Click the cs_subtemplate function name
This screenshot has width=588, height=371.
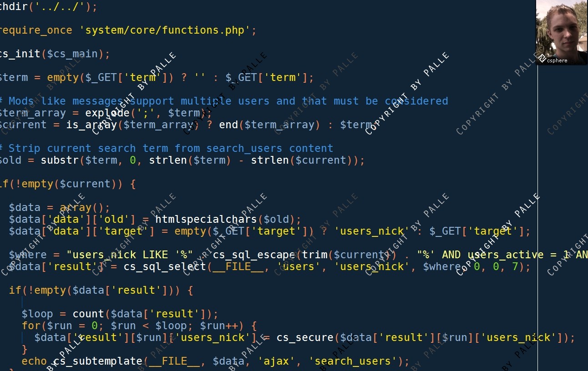coord(98,361)
